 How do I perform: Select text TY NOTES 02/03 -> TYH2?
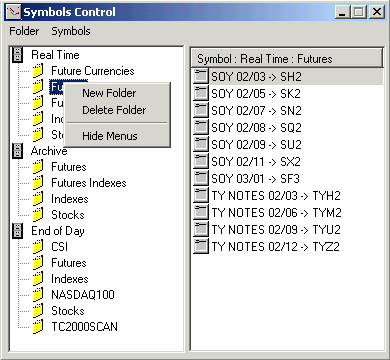276,196
